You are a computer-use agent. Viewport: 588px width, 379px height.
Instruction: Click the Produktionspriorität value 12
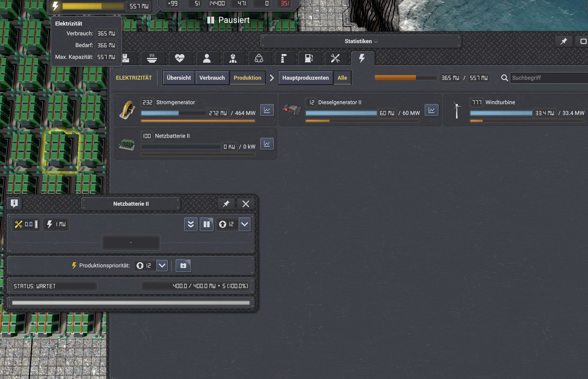[145, 265]
